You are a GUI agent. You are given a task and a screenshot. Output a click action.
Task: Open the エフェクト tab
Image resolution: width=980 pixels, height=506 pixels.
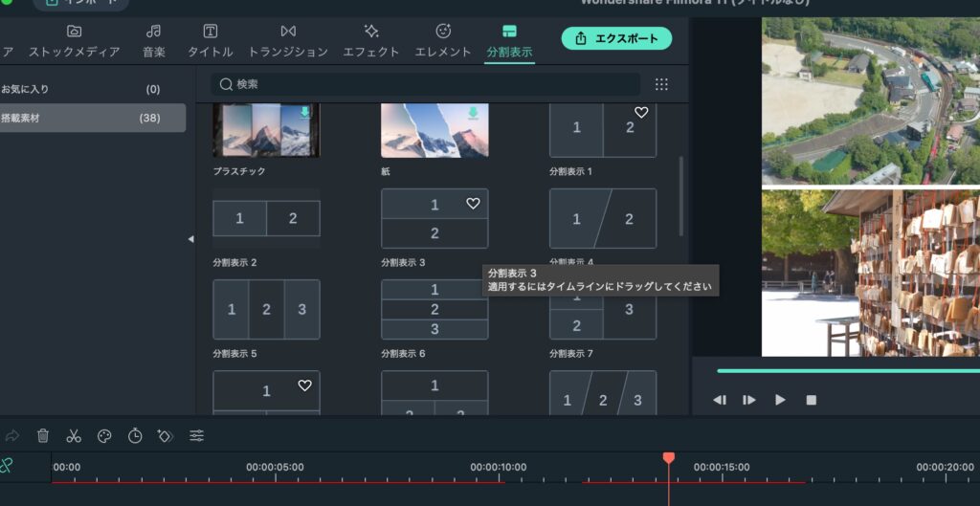pos(371,41)
